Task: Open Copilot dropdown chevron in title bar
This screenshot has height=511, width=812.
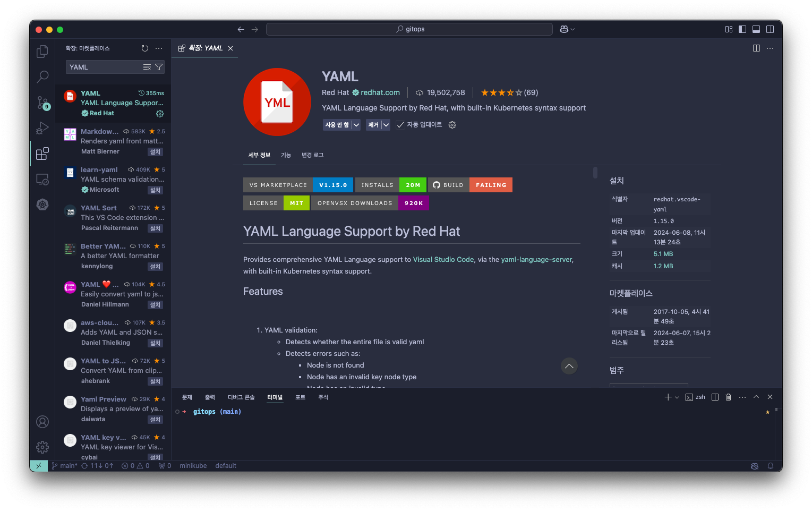Action: click(572, 29)
